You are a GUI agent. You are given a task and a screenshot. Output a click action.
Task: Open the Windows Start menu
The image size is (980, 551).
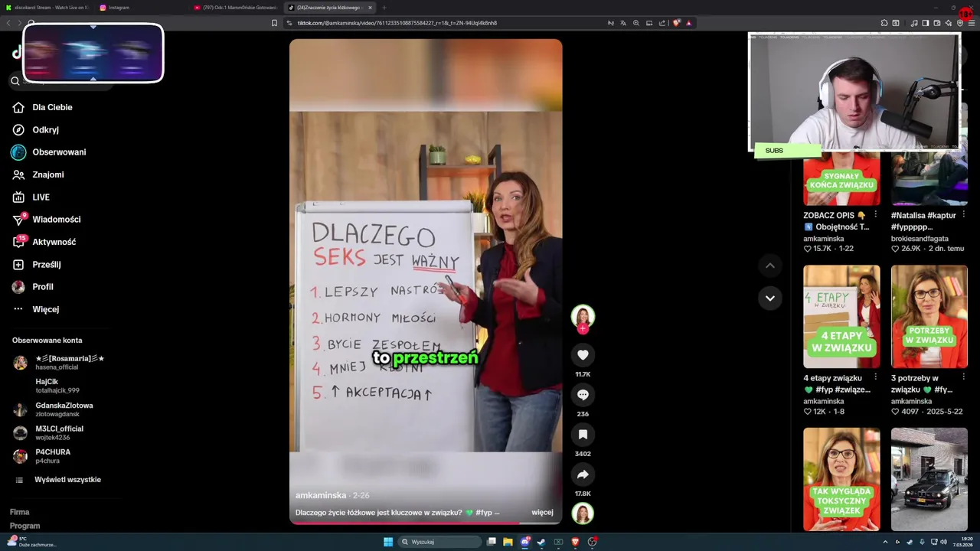pos(388,542)
